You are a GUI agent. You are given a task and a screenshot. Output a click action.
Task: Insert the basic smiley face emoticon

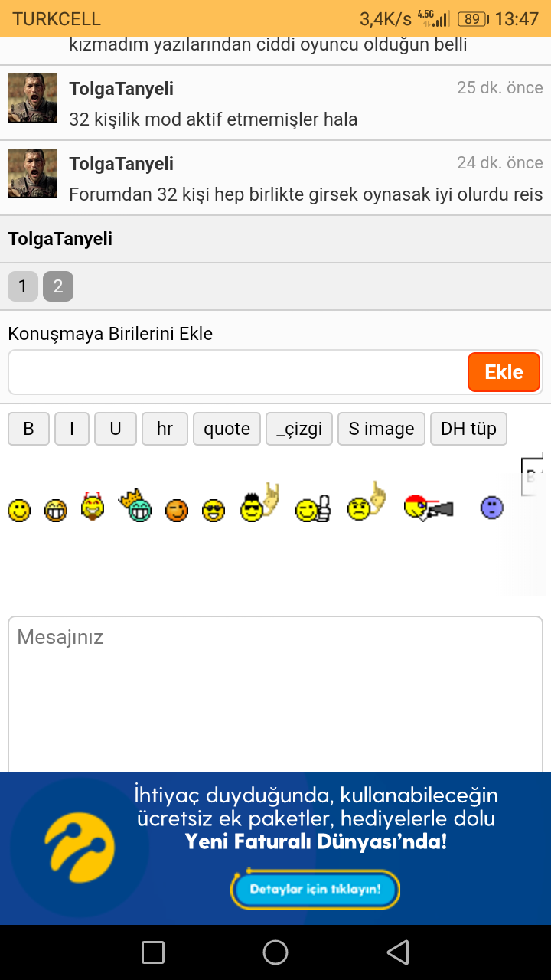[19, 510]
